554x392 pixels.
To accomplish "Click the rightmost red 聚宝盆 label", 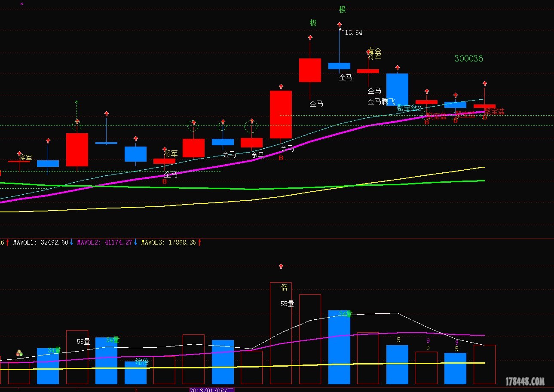I will [494, 111].
